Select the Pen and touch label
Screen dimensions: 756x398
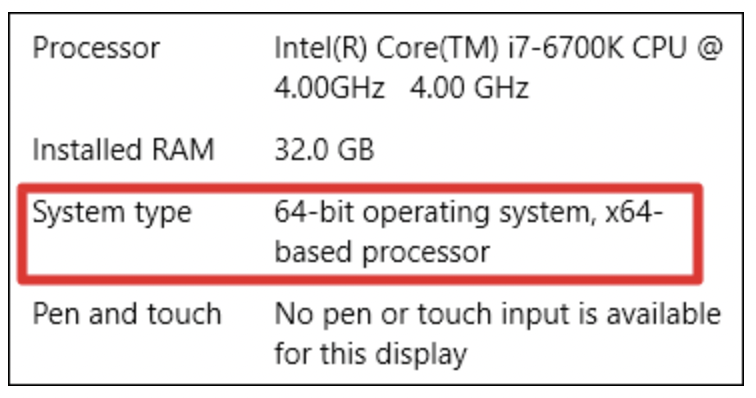coord(127,314)
